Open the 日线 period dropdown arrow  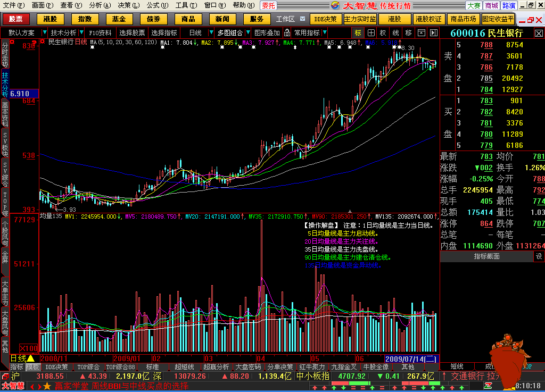pos(211,32)
